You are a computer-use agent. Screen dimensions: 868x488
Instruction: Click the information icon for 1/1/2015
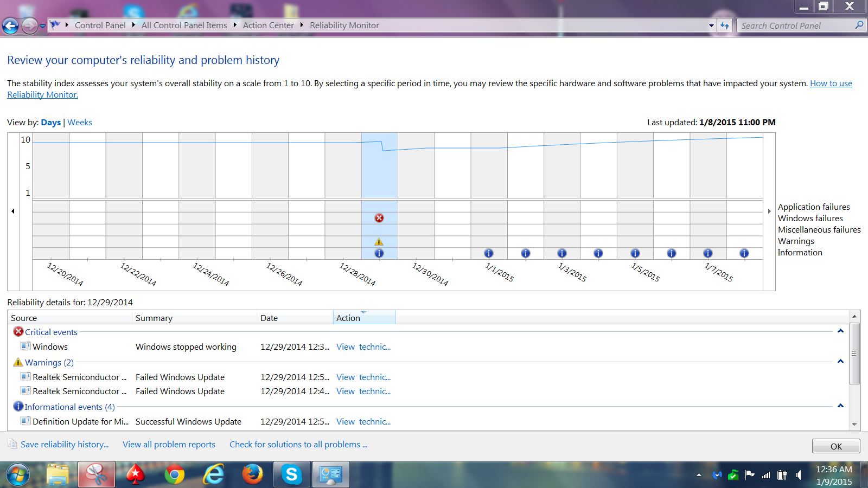click(489, 253)
